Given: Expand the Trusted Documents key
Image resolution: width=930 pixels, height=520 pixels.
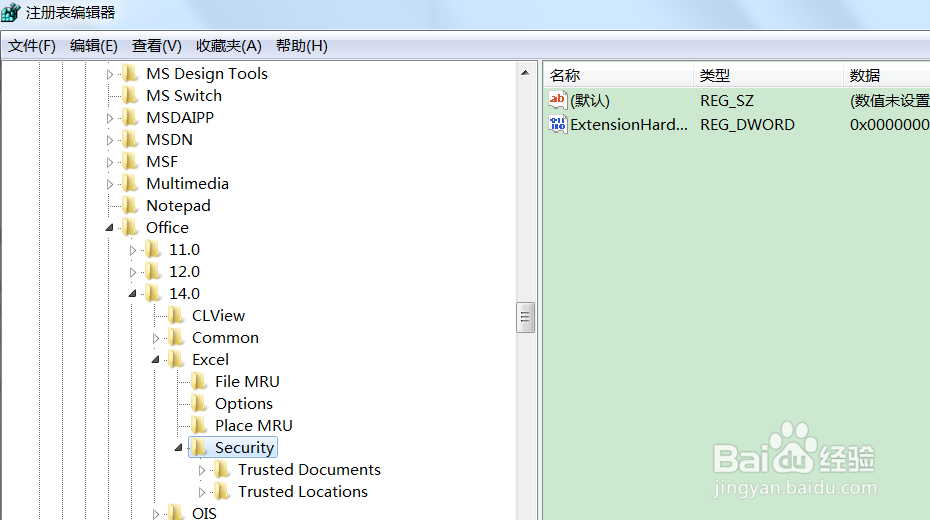Looking at the screenshot, I should point(202,470).
